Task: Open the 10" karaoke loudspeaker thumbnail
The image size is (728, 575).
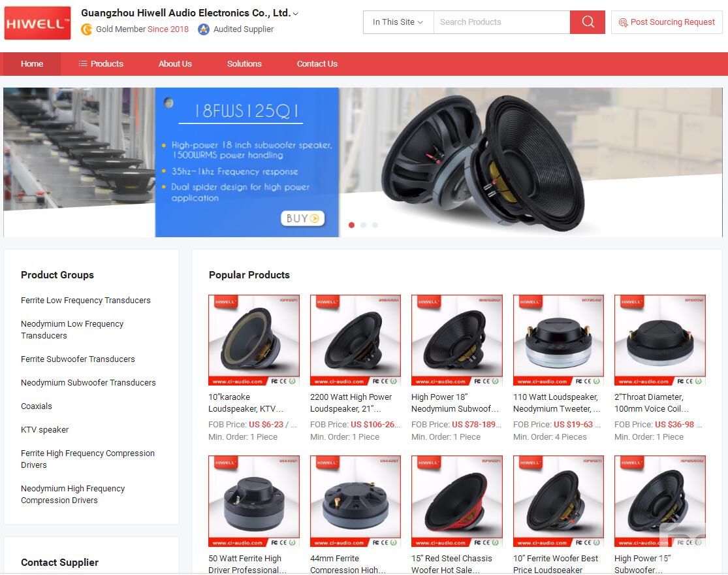Action: [254, 340]
